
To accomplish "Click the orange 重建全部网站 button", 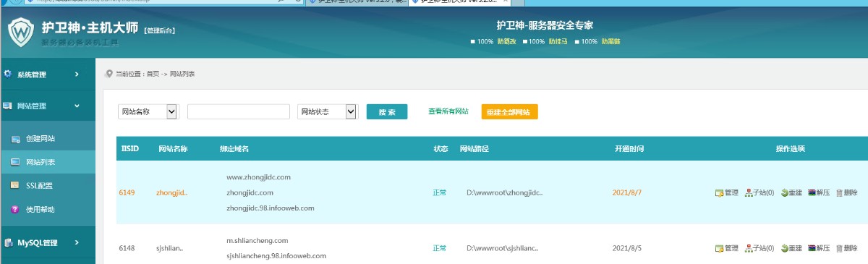I will tap(510, 112).
